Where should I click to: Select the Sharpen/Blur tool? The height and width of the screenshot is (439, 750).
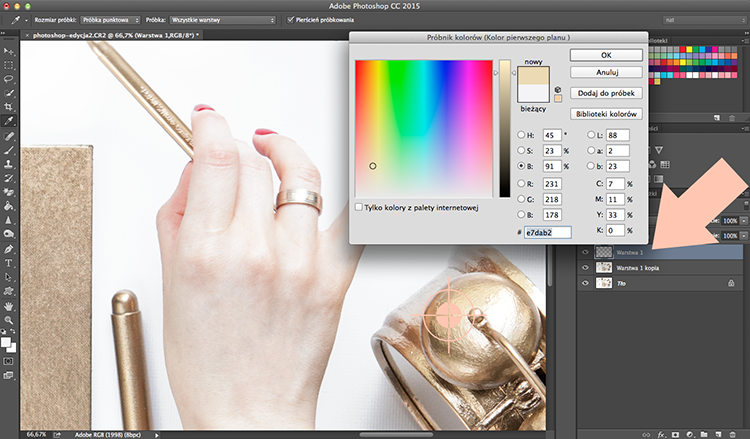click(x=9, y=220)
